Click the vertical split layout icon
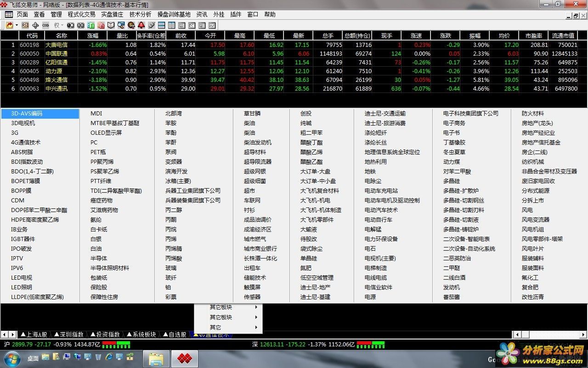 (172, 25)
